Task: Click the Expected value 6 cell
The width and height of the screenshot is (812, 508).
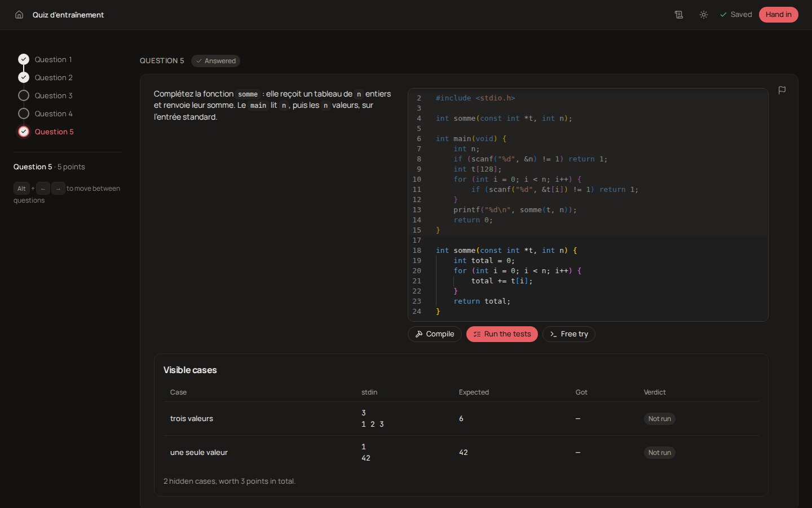Action: click(x=461, y=419)
